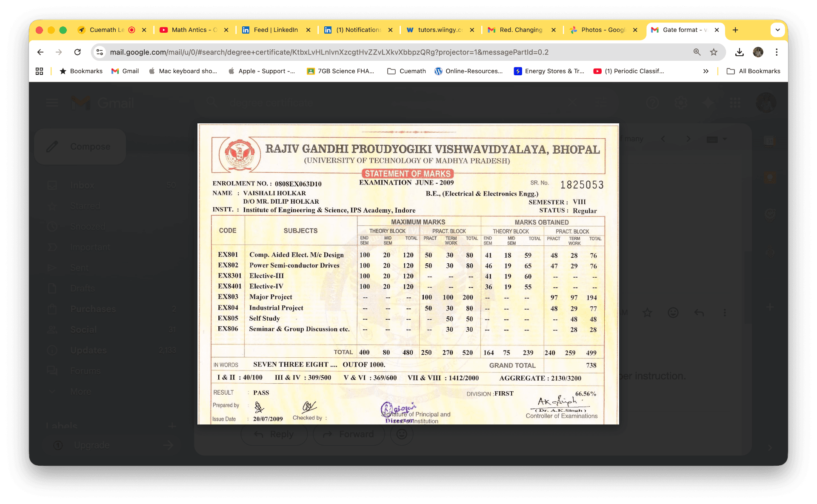The width and height of the screenshot is (817, 504).
Task: Open Google Calendar from the right side panel
Action: coord(769,140)
